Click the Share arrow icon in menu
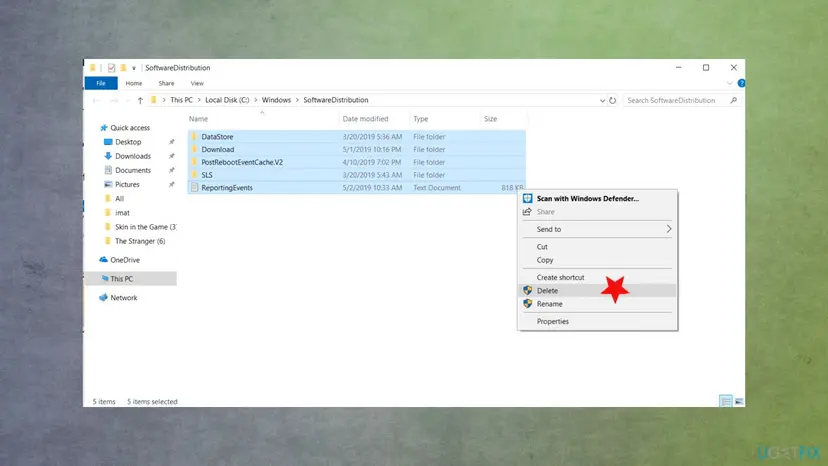 (x=527, y=212)
